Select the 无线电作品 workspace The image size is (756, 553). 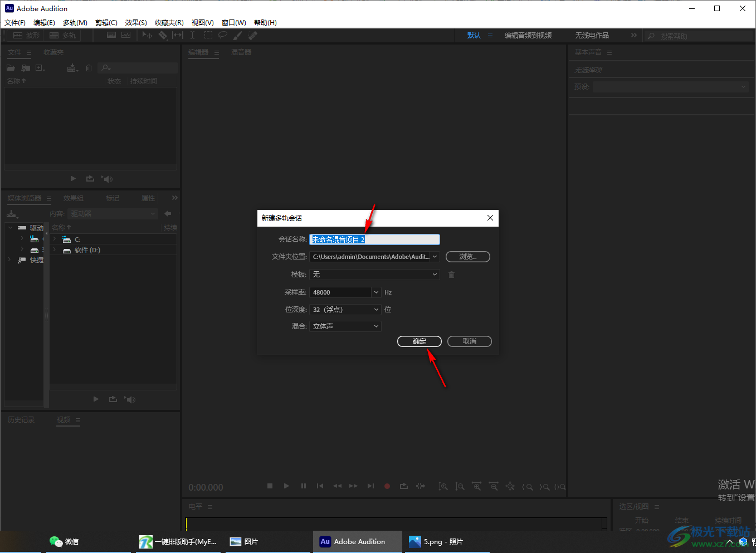(x=592, y=36)
